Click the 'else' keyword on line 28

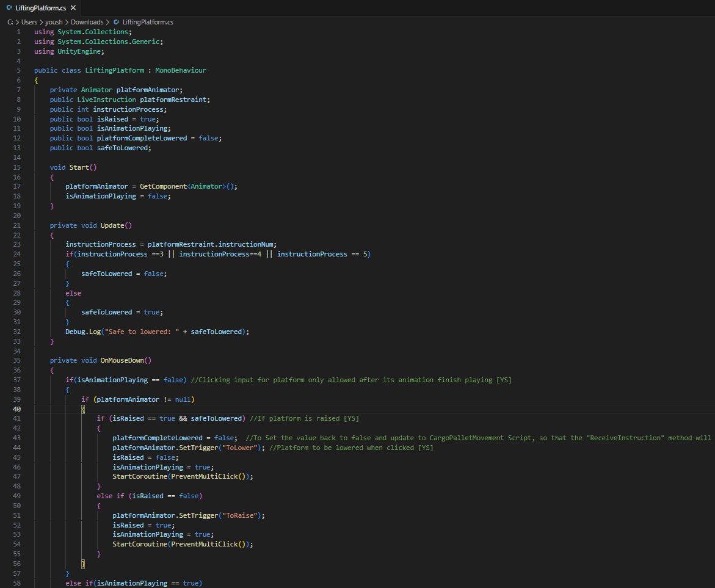73,293
